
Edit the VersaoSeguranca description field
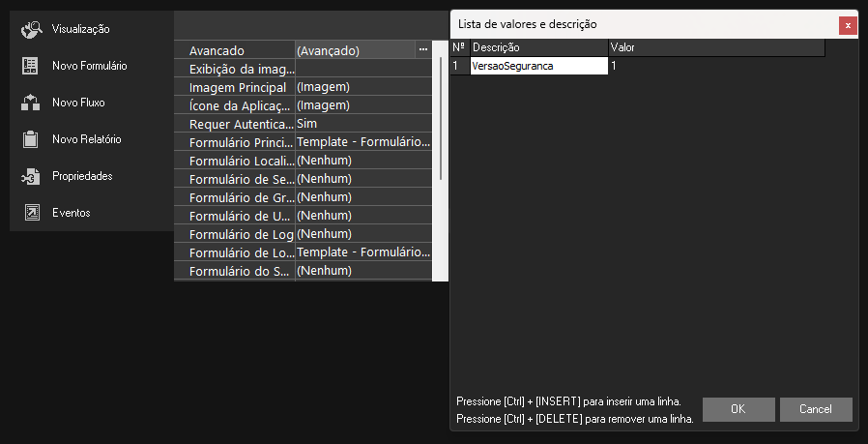click(537, 66)
